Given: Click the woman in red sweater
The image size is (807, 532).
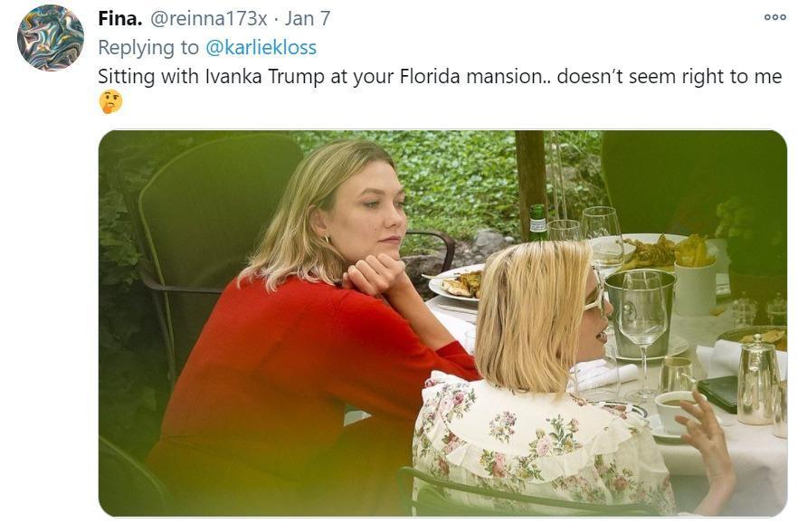Looking at the screenshot, I should click(309, 329).
